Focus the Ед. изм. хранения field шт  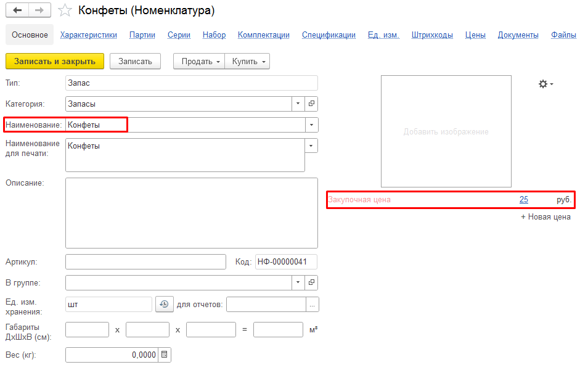coord(108,305)
